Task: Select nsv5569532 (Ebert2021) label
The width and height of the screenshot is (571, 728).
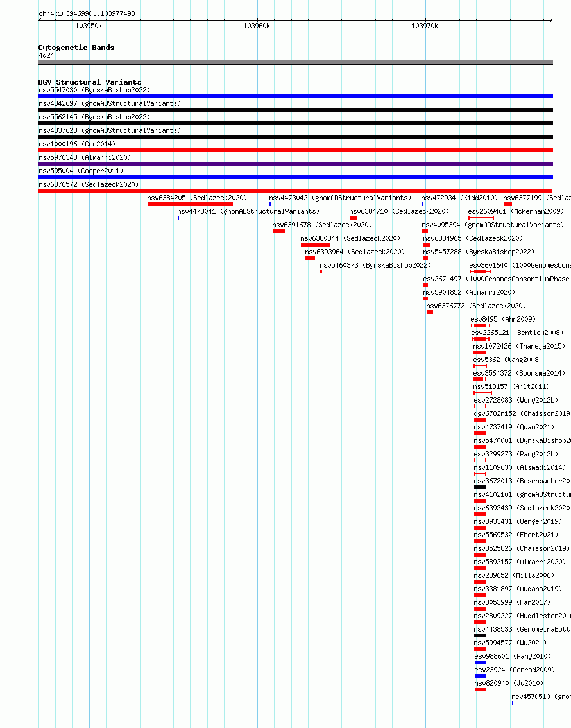Action: tap(516, 534)
